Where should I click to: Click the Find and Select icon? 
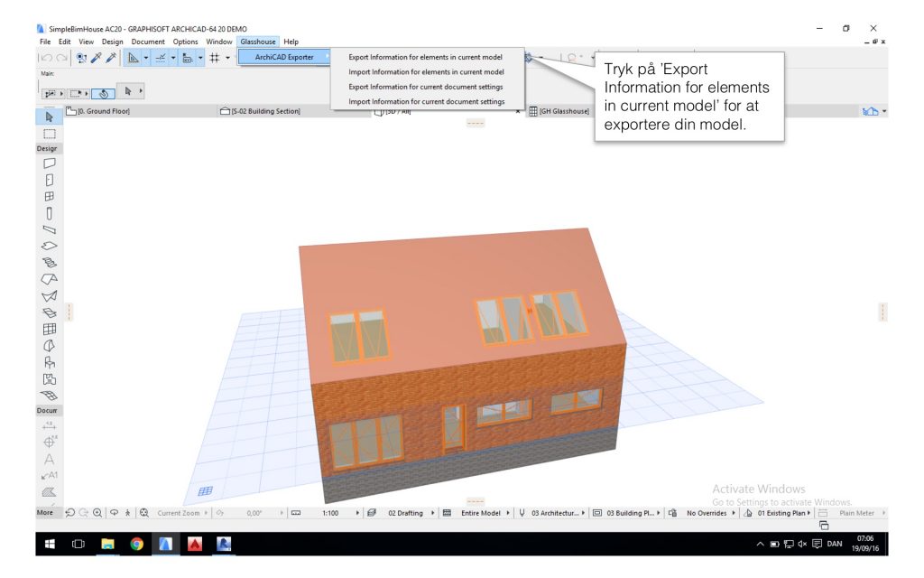(x=81, y=58)
